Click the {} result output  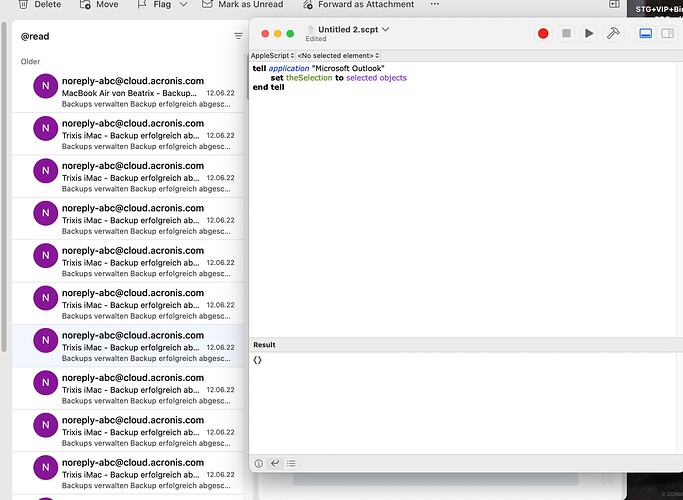[x=257, y=360]
